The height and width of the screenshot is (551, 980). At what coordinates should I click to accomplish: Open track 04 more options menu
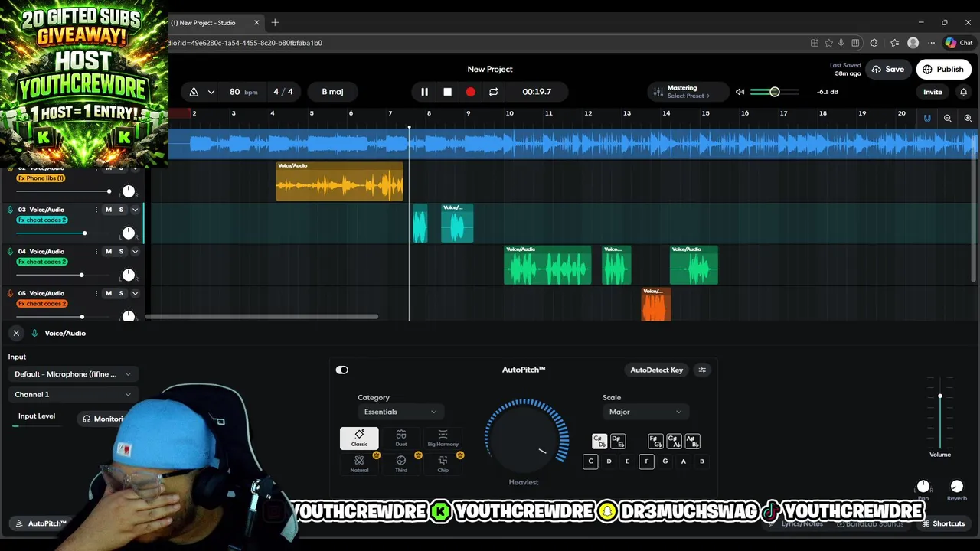tap(96, 252)
